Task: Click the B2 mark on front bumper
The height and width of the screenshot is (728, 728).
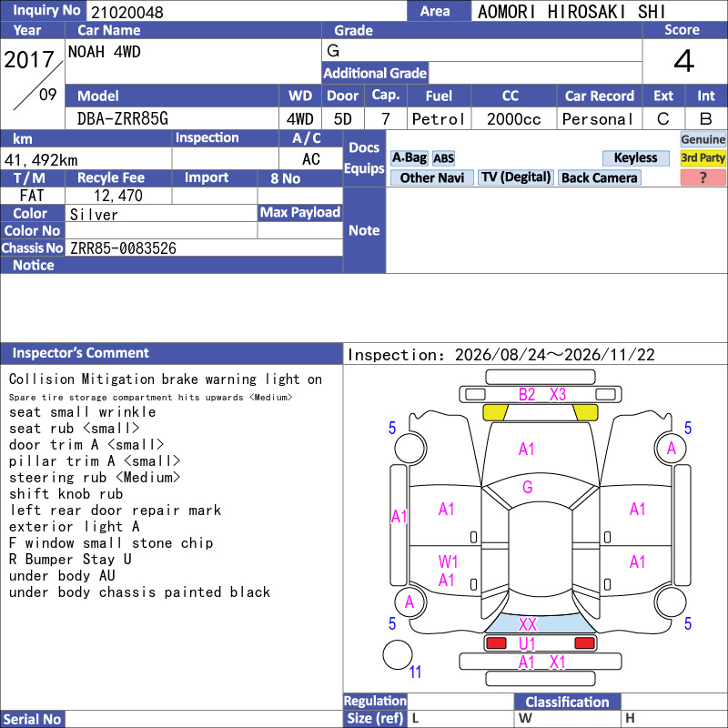Action: coord(527,395)
